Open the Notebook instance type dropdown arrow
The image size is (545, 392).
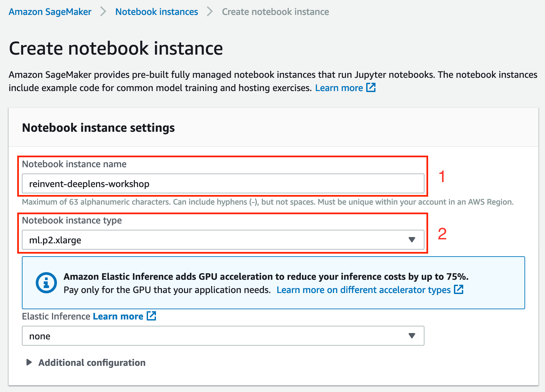tap(412, 240)
